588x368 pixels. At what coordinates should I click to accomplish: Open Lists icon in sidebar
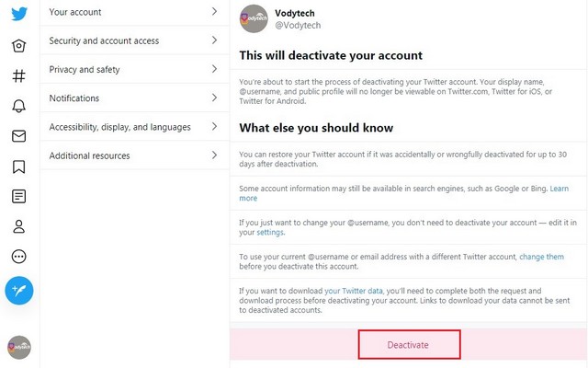click(18, 196)
